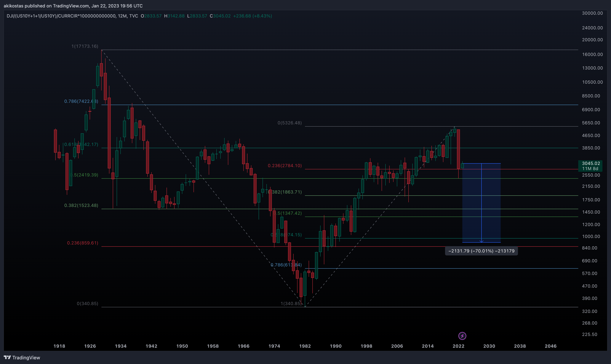The image size is (611, 364).
Task: Click the change value +236.68 (+8.43%)
Action: pyautogui.click(x=252, y=16)
